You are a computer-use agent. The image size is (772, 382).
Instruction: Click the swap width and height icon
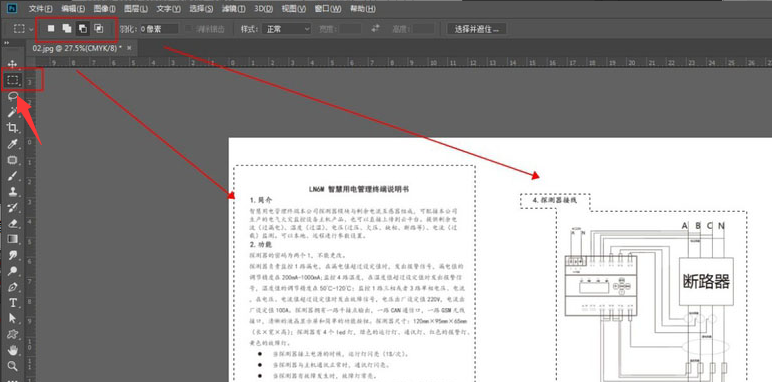pyautogui.click(x=376, y=29)
